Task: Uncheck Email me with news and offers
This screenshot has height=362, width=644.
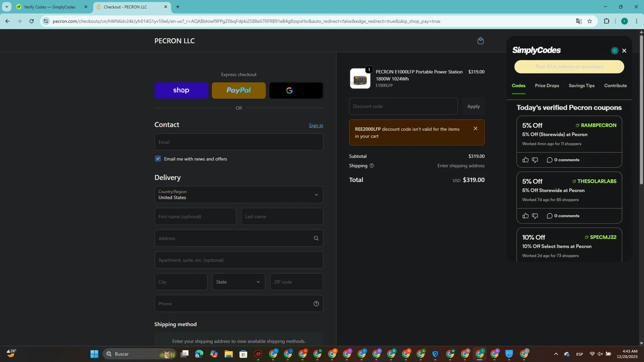Action: tap(158, 159)
